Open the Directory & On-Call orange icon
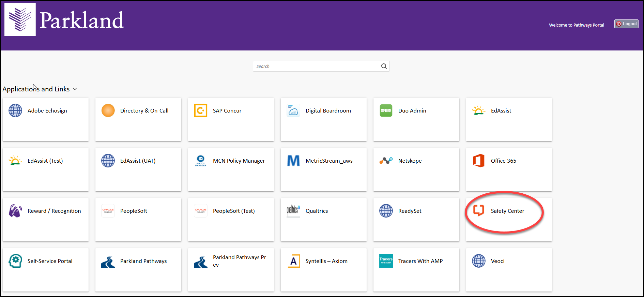The height and width of the screenshot is (297, 644). [x=108, y=110]
